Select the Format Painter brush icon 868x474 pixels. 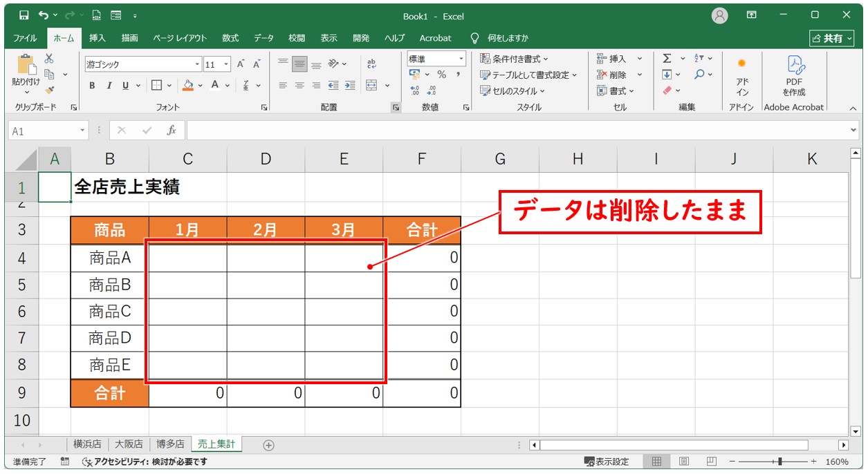[x=49, y=89]
